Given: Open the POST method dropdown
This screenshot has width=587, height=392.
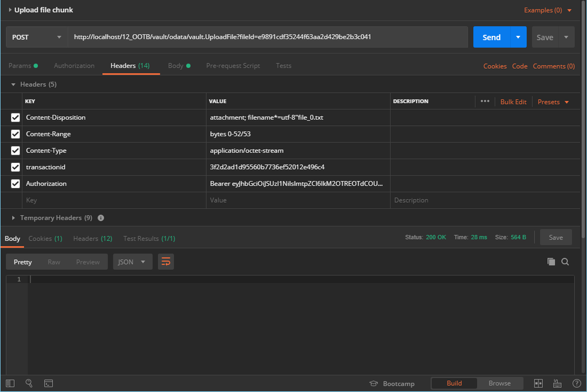Looking at the screenshot, I should (x=36, y=37).
